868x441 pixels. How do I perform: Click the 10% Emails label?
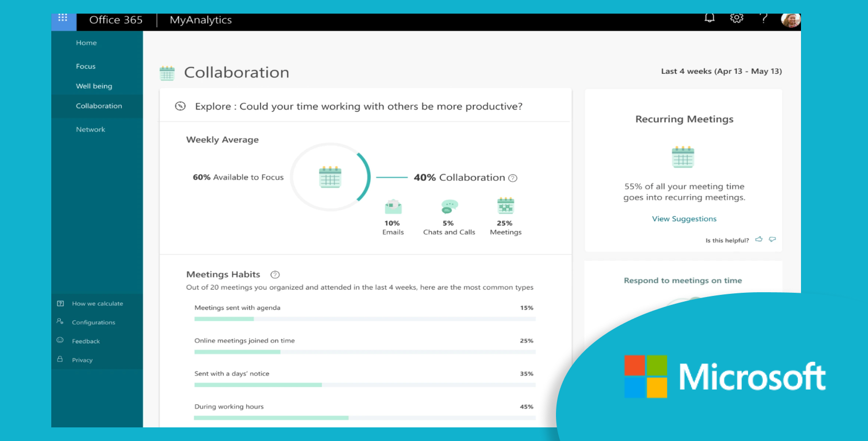(x=393, y=228)
